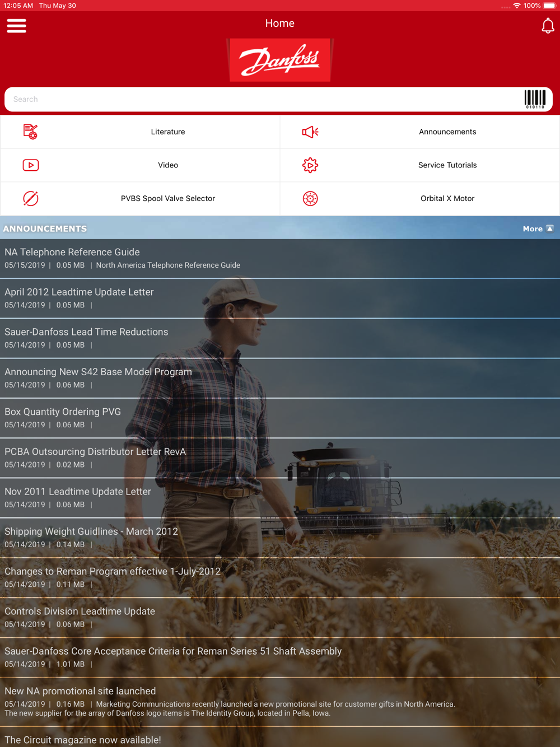Open Nov 2011 Leadtime Update Letter
This screenshot has width=560, height=747.
pyautogui.click(x=280, y=498)
